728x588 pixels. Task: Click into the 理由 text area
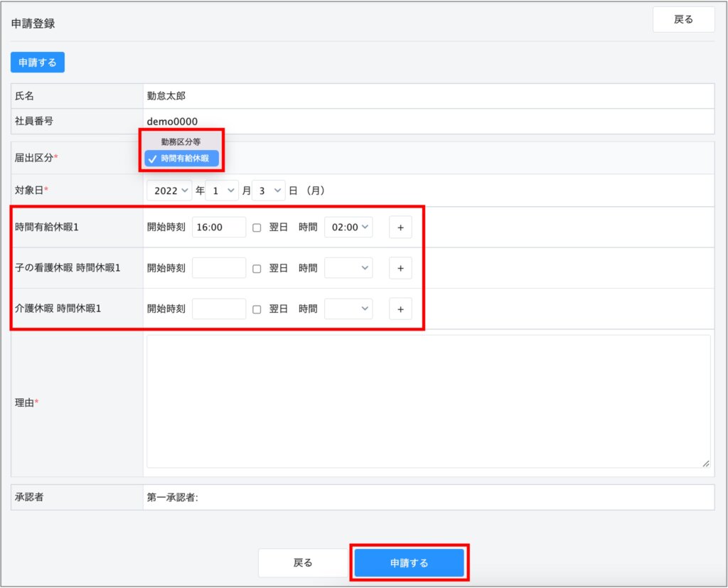click(428, 402)
